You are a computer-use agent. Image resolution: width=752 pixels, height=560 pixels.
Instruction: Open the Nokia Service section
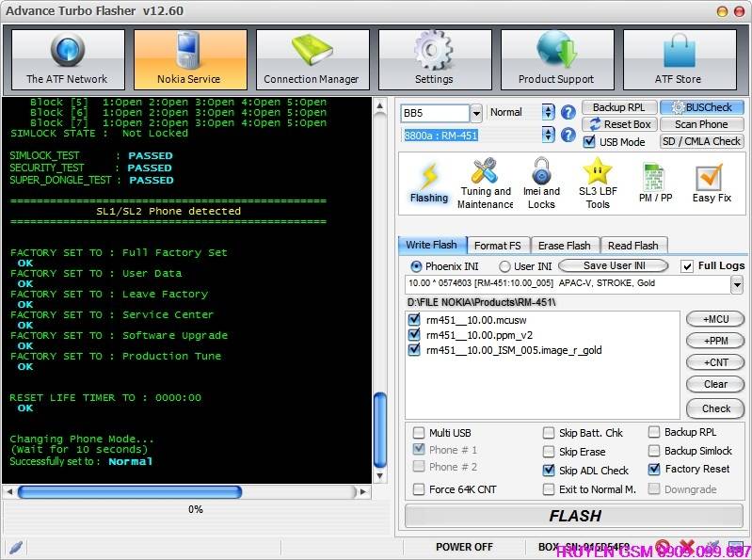pyautogui.click(x=190, y=59)
